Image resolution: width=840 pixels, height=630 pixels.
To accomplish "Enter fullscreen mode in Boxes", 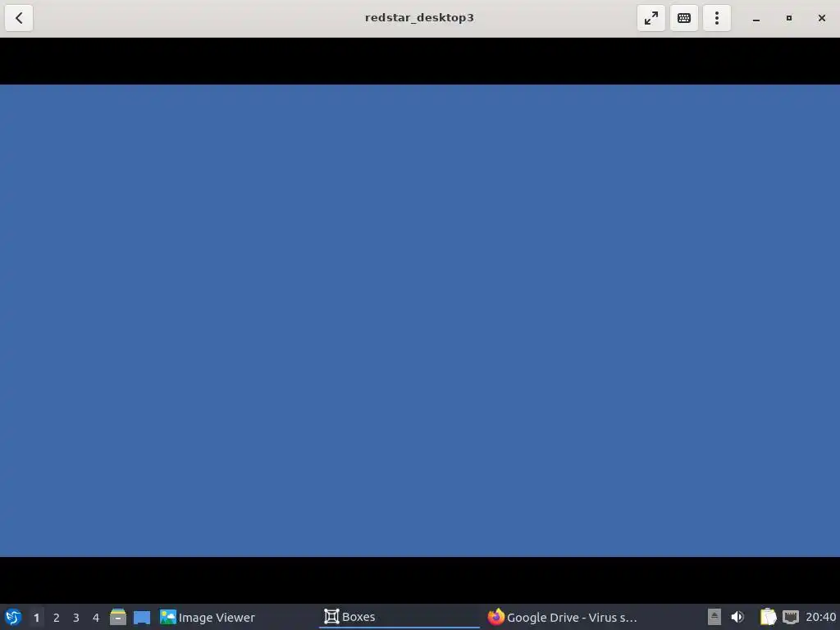I will [651, 18].
